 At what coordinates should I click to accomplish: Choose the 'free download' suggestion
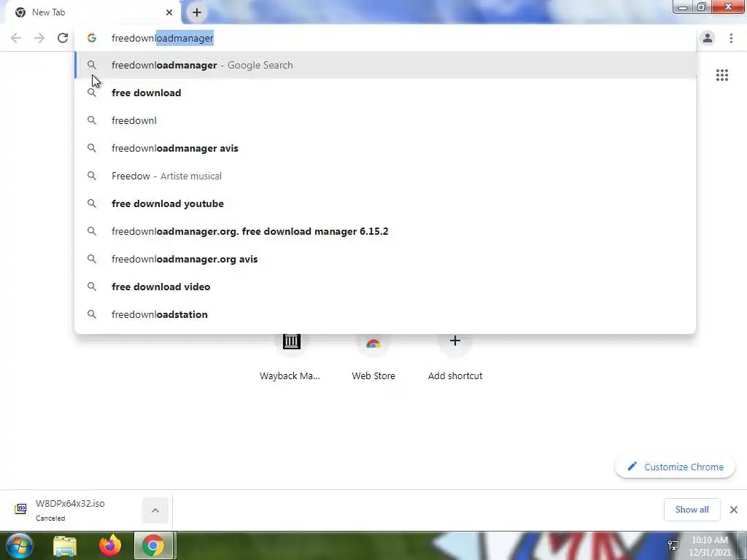pos(385,93)
